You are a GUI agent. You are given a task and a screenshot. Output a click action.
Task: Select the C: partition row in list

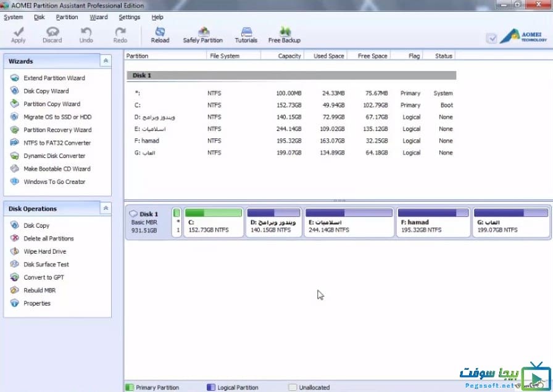291,105
